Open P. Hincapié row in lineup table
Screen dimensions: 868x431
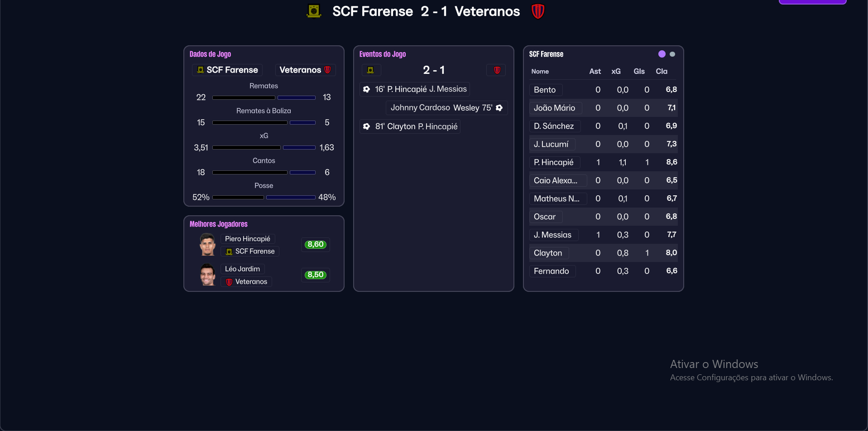(x=554, y=162)
